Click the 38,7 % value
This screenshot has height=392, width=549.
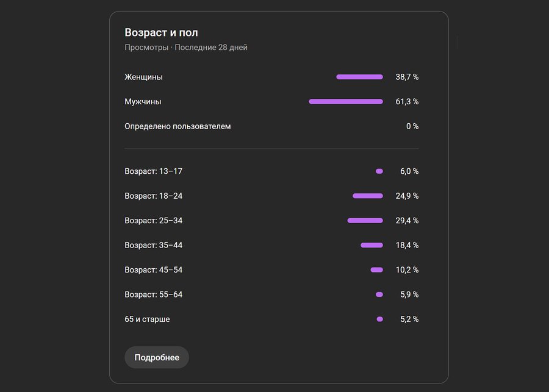pos(407,77)
